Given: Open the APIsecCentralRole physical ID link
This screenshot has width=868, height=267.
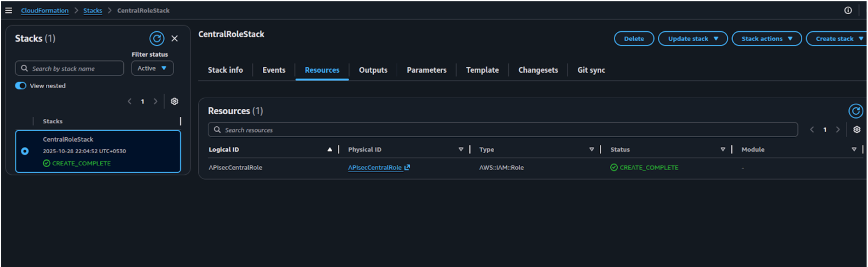Looking at the screenshot, I should [x=375, y=167].
